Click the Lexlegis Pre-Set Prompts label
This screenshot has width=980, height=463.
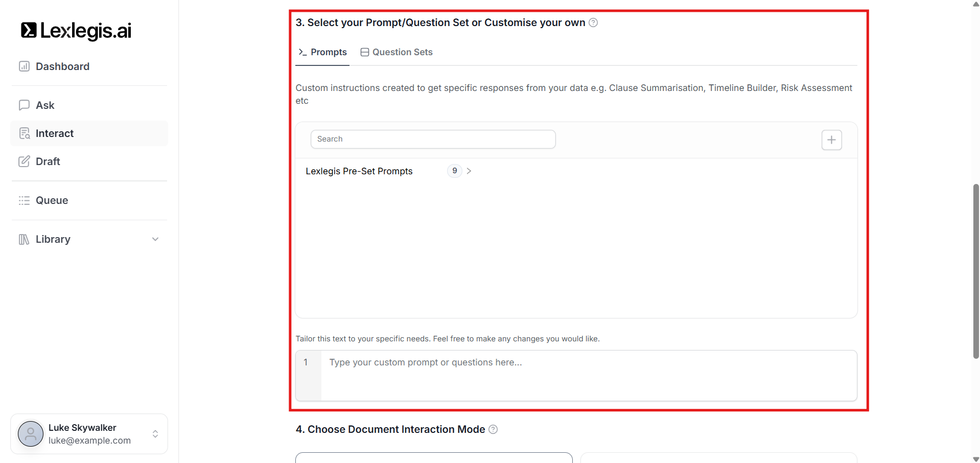point(359,171)
